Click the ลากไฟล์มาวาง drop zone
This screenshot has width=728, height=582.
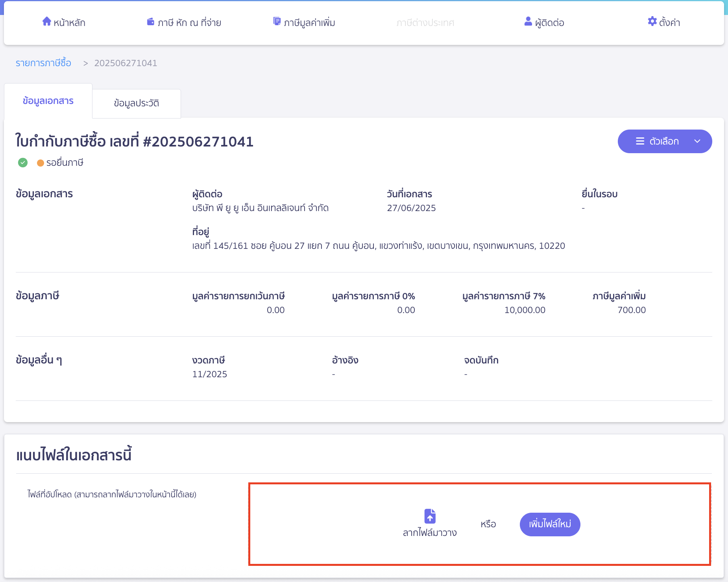429,532
